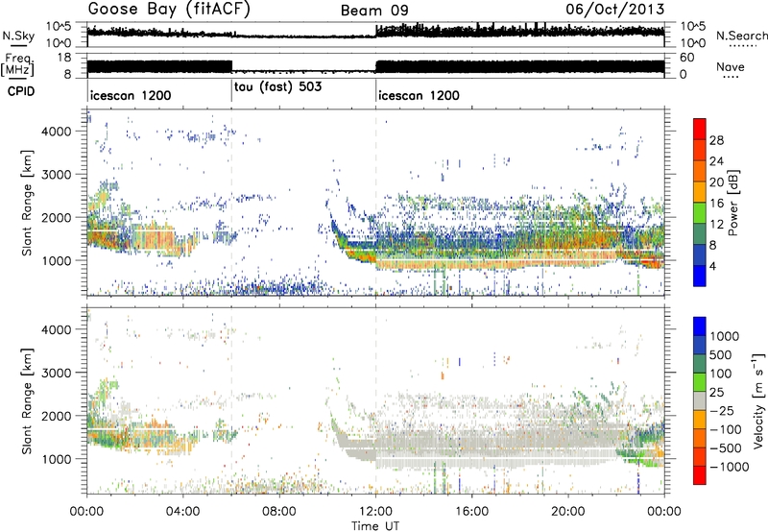
Task: Pick the light green 12–16 dB Power swatch
Action: [x=700, y=212]
